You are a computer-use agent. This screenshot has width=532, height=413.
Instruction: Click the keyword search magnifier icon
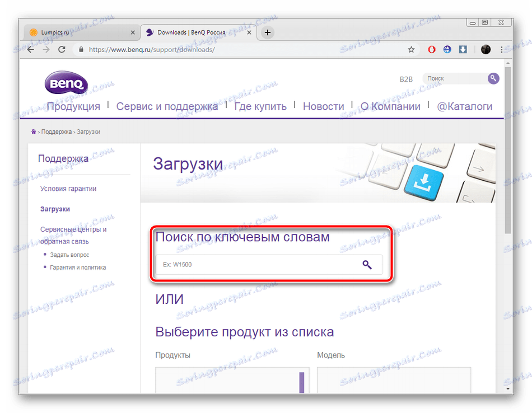click(x=367, y=265)
